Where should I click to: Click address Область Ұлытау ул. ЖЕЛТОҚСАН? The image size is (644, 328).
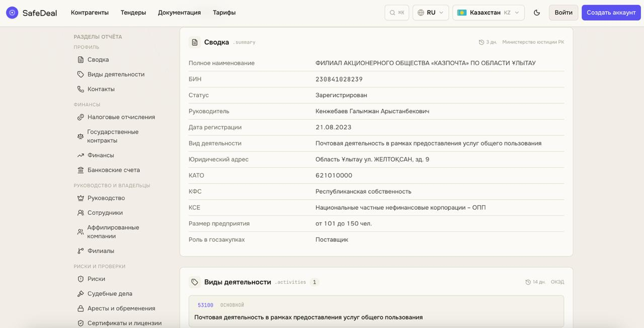coord(372,159)
